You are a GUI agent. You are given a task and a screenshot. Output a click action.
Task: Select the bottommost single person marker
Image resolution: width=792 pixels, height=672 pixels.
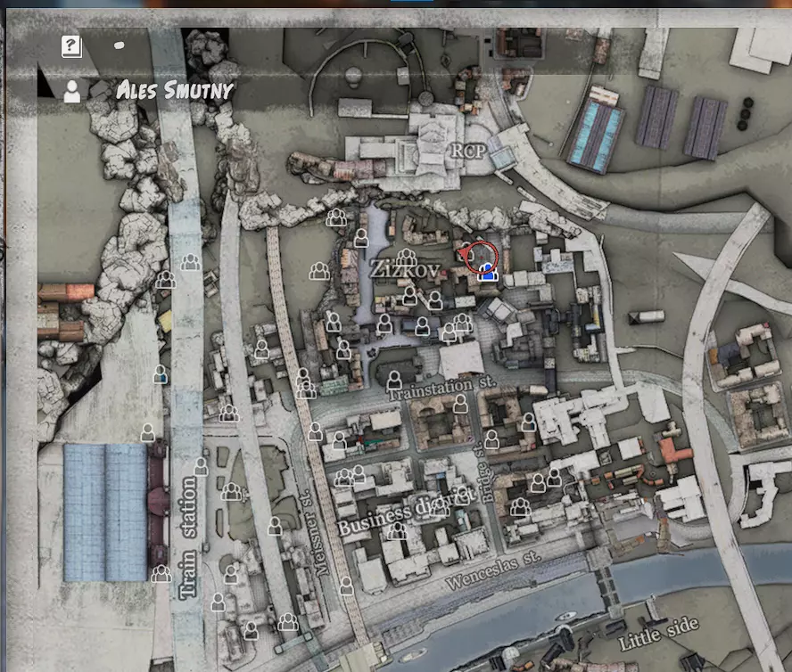[x=251, y=630]
